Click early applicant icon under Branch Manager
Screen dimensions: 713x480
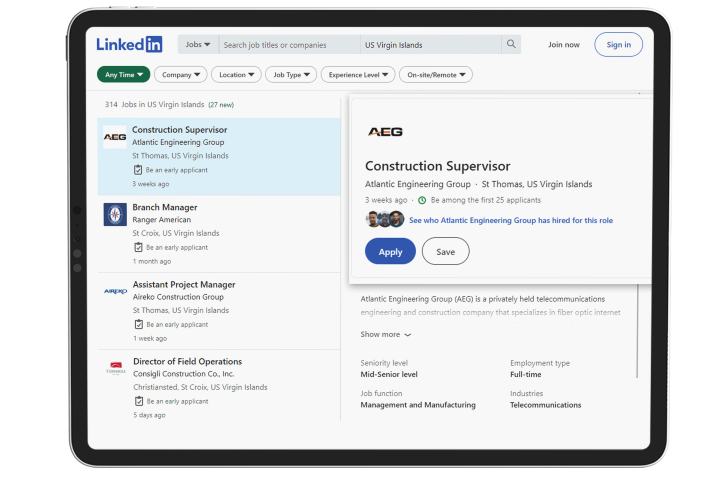pos(138,247)
